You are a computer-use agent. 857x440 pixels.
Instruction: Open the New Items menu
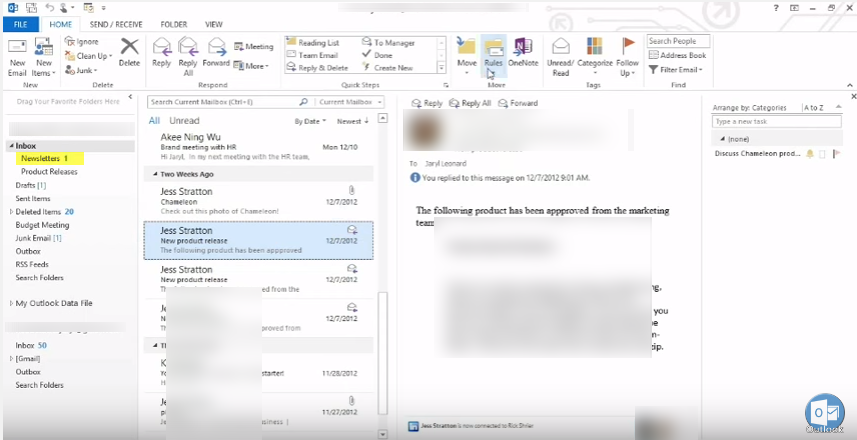click(x=44, y=58)
